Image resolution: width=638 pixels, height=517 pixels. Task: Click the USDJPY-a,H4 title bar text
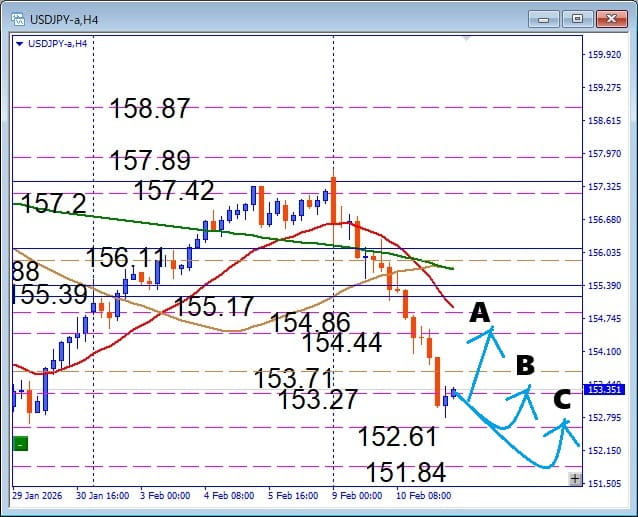click(x=64, y=20)
